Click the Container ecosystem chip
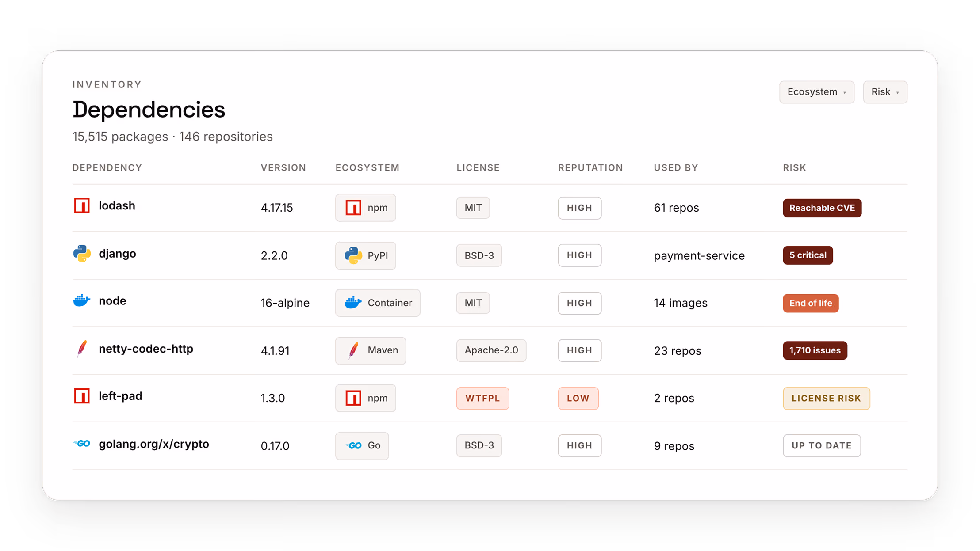Screen dimensions: 980x551 click(x=378, y=303)
